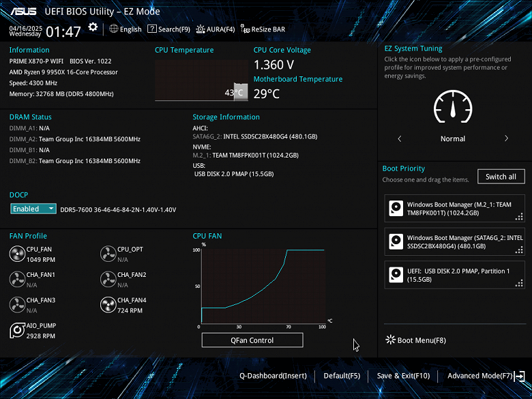Toggle ReSize BAR icon
The height and width of the screenshot is (399, 532).
coord(245,29)
